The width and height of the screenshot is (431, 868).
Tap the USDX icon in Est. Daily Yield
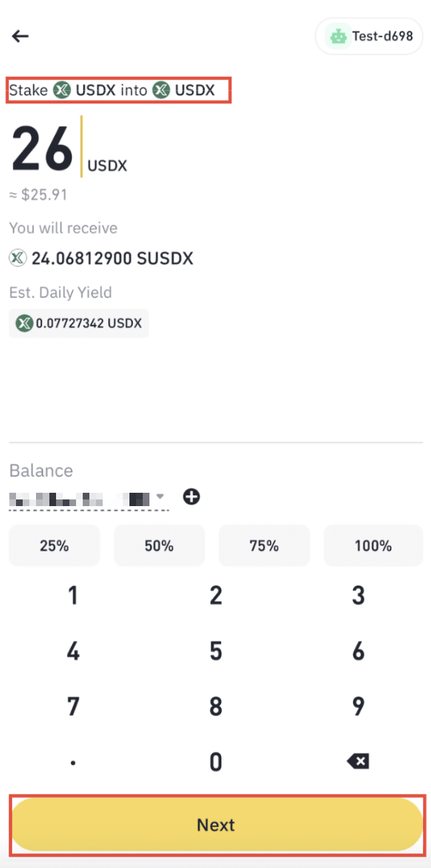point(25,323)
